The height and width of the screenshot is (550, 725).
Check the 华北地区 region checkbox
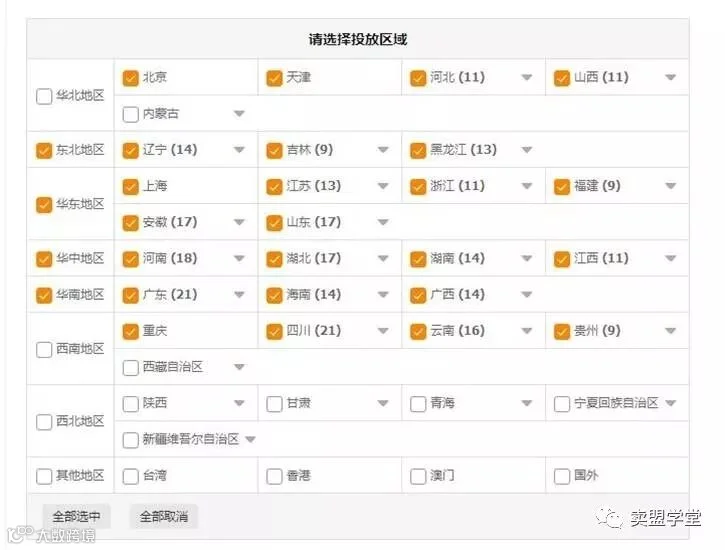pyautogui.click(x=44, y=97)
